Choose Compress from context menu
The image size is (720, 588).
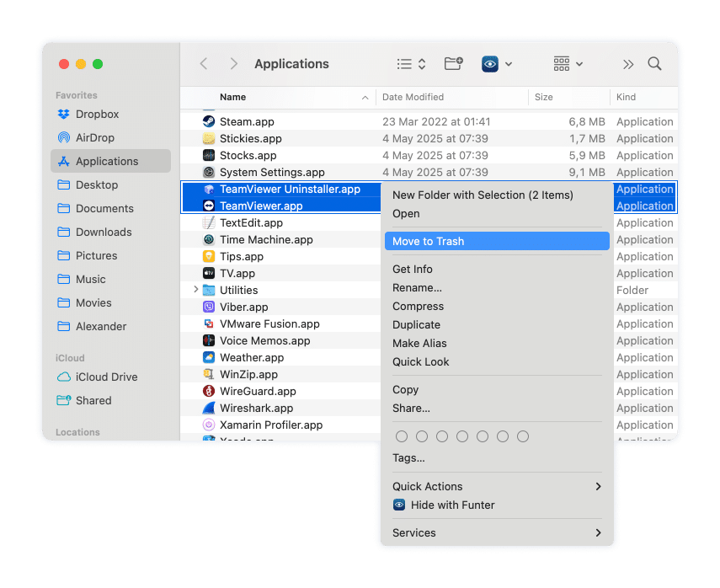click(x=497, y=307)
